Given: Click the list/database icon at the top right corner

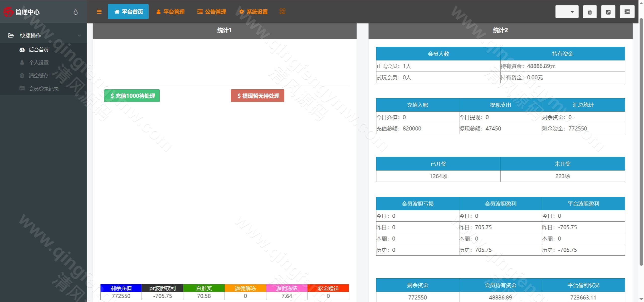Looking at the screenshot, I should click(x=627, y=11).
